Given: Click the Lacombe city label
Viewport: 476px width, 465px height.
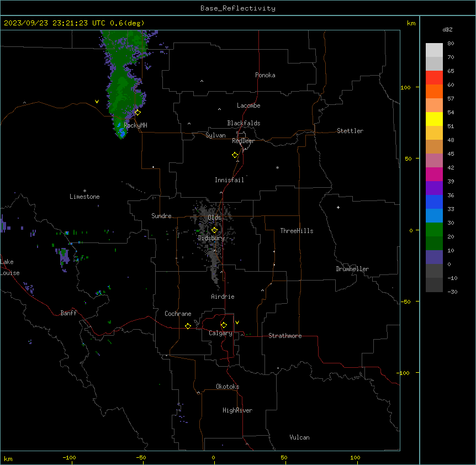Looking at the screenshot, I should pos(248,105).
